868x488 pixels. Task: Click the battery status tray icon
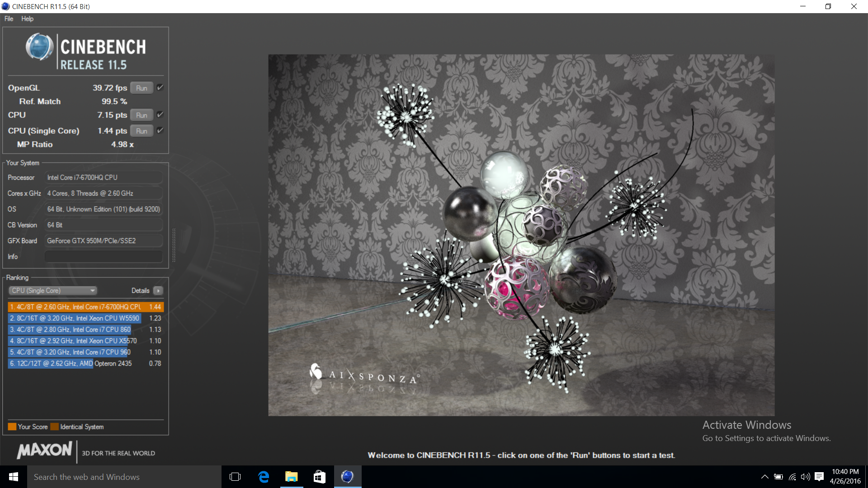point(778,477)
